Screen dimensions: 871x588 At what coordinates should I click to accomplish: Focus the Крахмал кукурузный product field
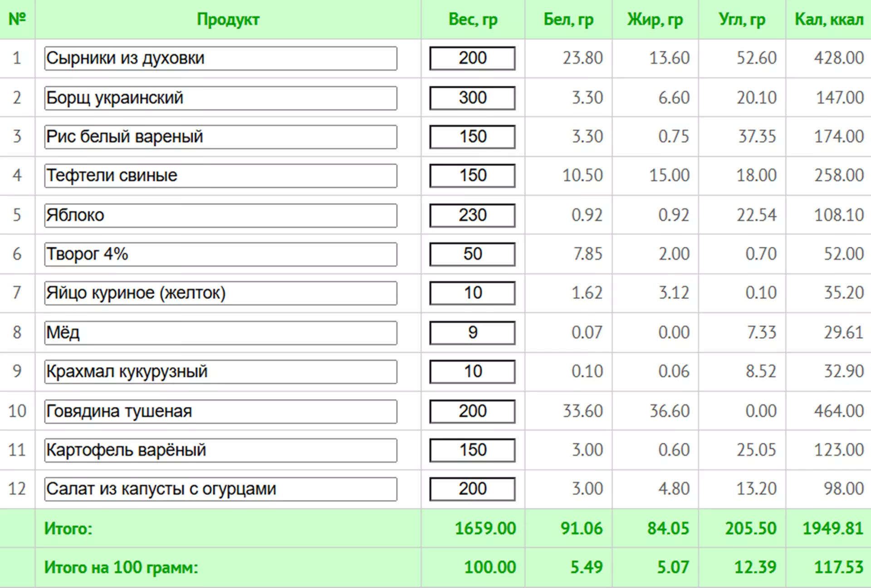220,372
